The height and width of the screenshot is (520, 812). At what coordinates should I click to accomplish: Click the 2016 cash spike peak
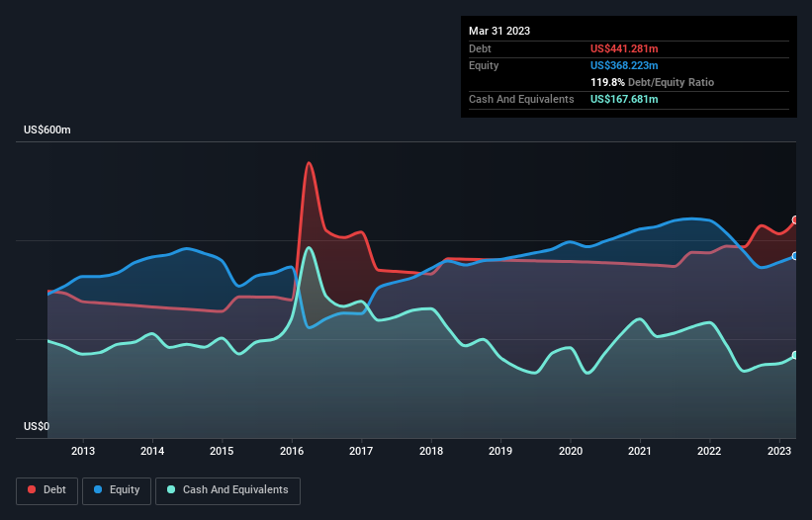click(x=310, y=248)
